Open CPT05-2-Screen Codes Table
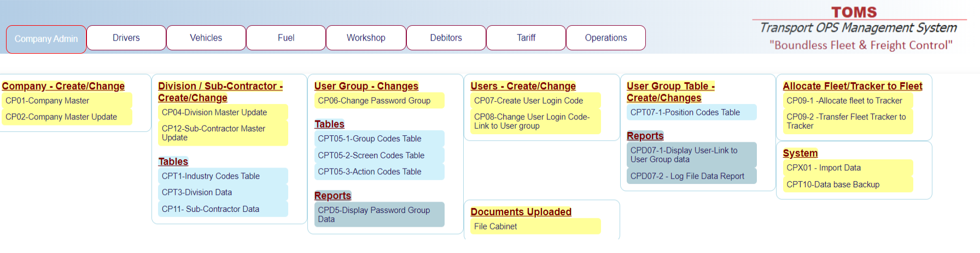The height and width of the screenshot is (253, 980). tap(371, 156)
